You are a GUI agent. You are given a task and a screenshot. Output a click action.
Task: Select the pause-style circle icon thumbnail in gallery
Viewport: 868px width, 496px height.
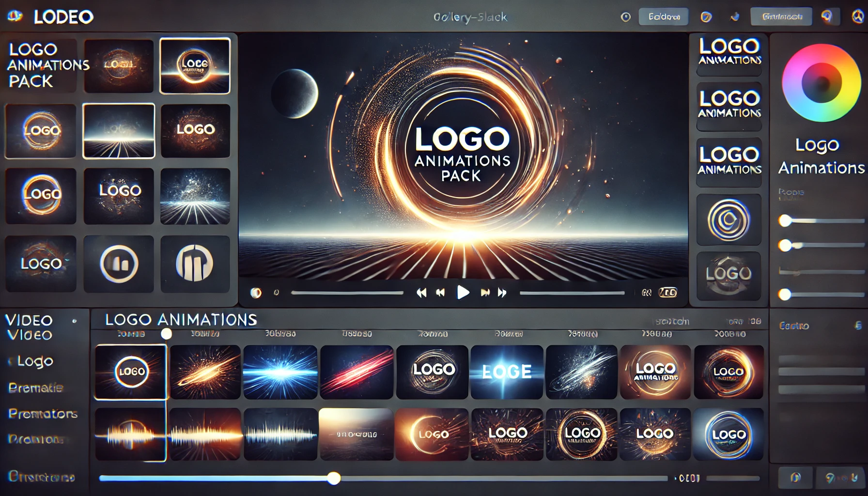[x=119, y=264]
